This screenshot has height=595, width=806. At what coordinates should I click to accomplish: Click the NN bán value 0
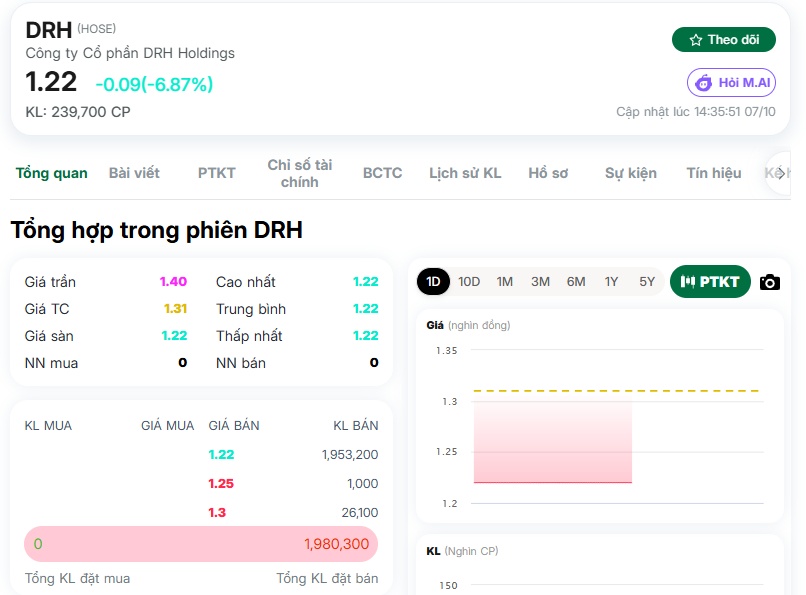374,363
